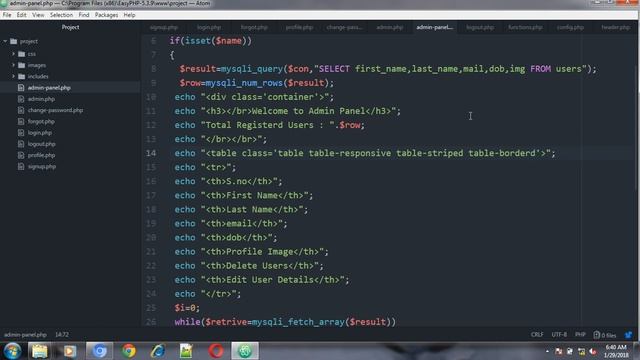Click the project folder icon

(x=13, y=41)
